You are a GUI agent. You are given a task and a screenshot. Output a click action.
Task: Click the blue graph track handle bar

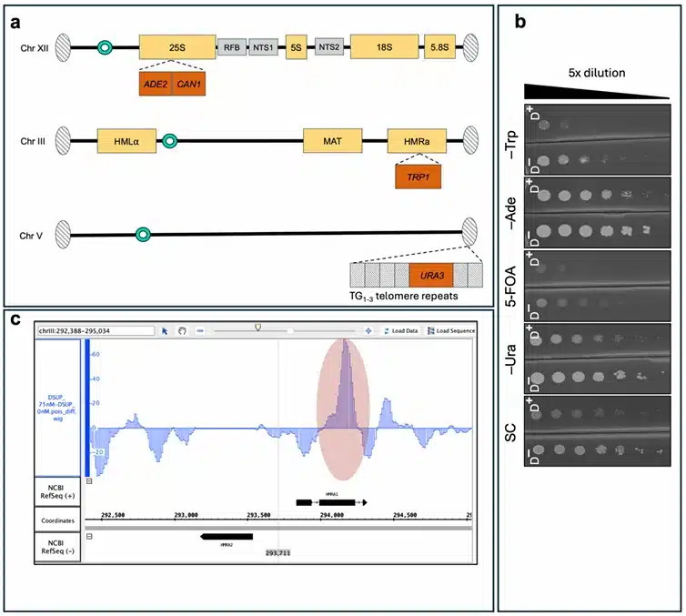pos(87,408)
